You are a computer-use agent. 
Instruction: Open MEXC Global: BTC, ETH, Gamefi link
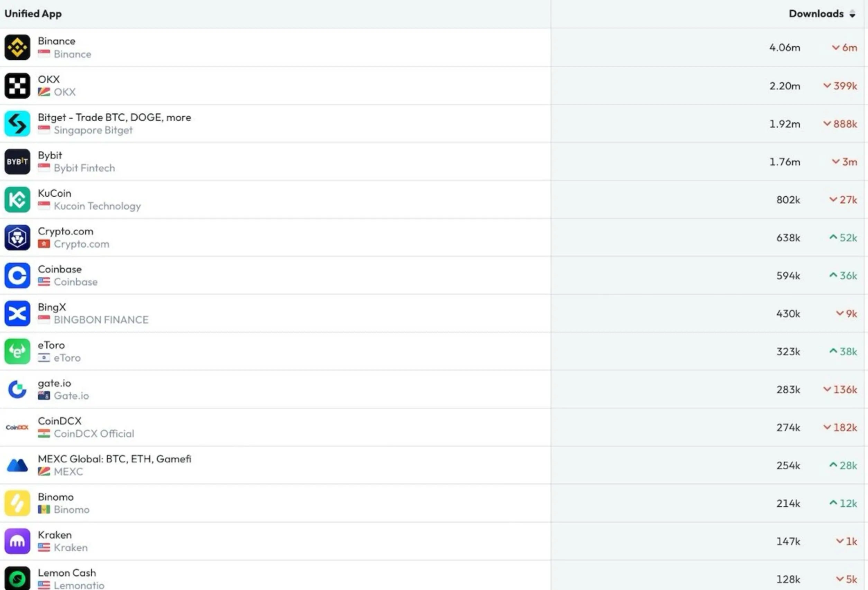(x=114, y=459)
